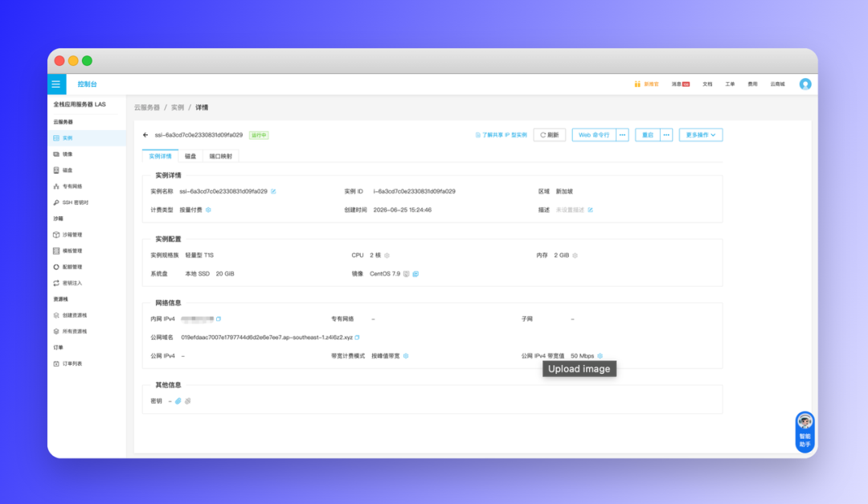Edit the 实例名称 with the pencil icon
The image size is (868, 504).
273,191
